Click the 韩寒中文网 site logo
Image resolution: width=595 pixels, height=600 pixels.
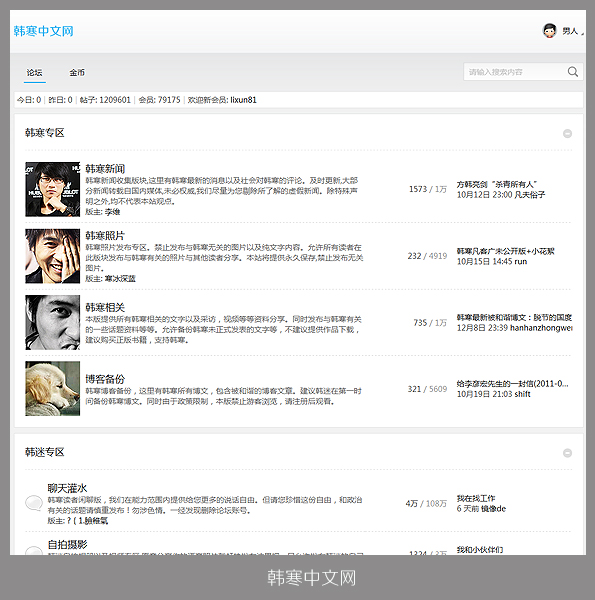pos(44,31)
